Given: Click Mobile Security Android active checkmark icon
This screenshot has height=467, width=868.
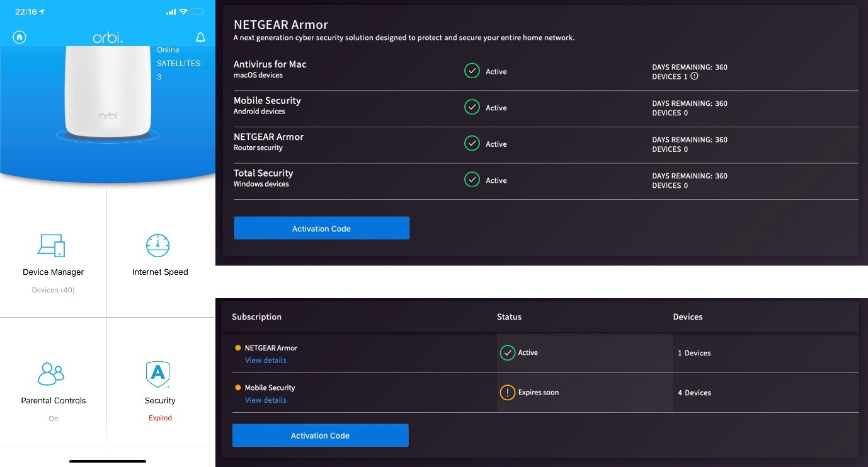Looking at the screenshot, I should 472,107.
